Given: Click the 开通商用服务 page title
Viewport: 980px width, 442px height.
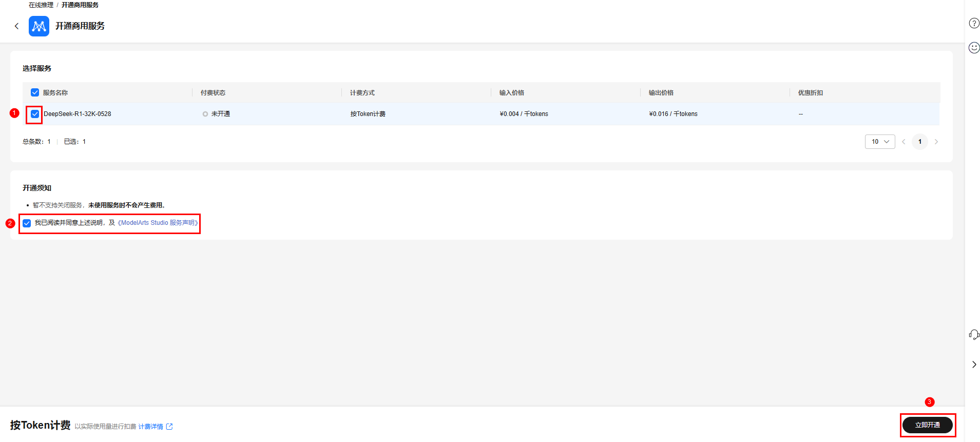Looking at the screenshot, I should 80,26.
